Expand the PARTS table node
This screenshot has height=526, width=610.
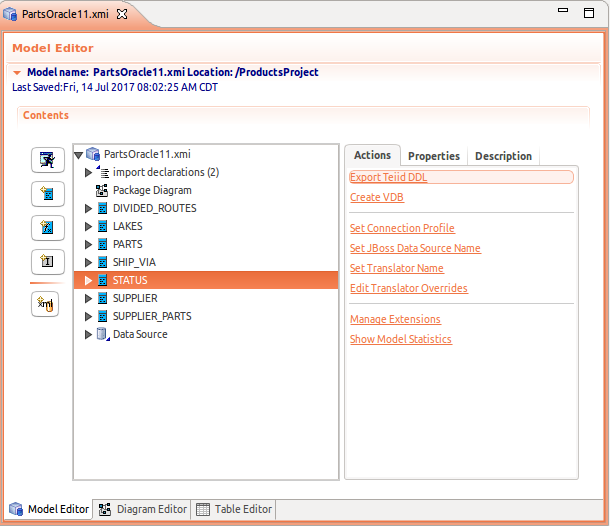click(x=88, y=244)
